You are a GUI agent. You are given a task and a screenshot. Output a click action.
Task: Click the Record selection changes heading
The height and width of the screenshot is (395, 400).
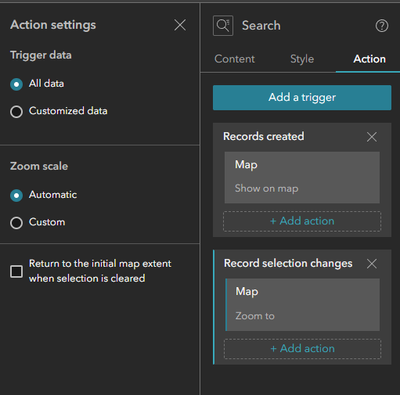pyautogui.click(x=288, y=263)
